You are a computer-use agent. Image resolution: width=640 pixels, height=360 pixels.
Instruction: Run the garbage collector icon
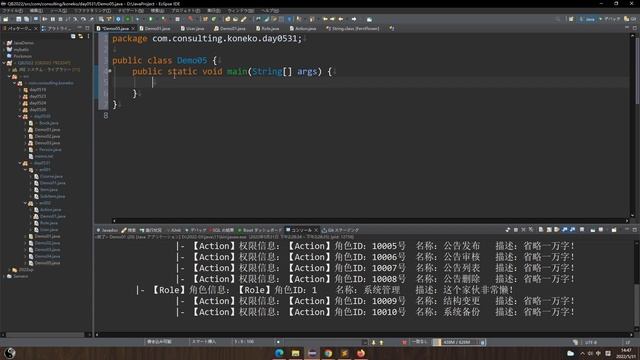482,342
